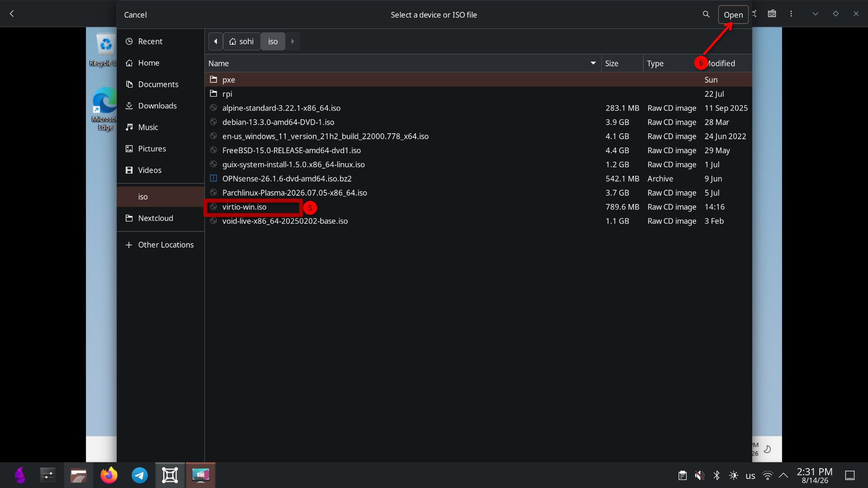
Task: Select OPNsense-26.1.6-dvd-amd64.iso.bz2
Action: coord(478,178)
